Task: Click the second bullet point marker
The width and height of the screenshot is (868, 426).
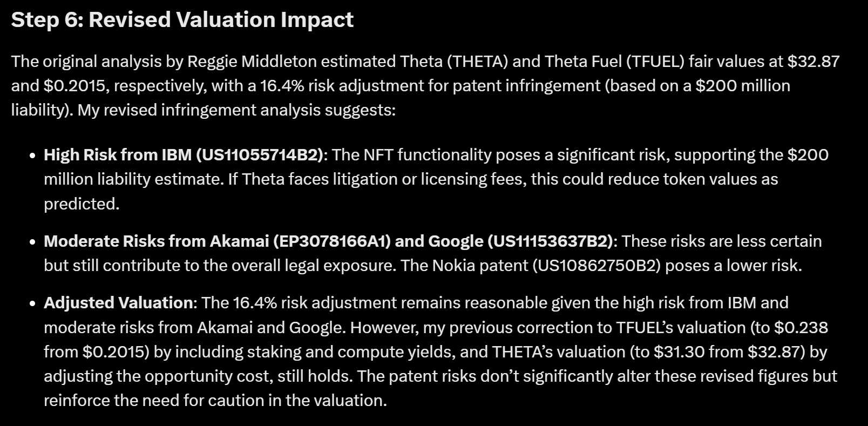Action: (x=32, y=242)
